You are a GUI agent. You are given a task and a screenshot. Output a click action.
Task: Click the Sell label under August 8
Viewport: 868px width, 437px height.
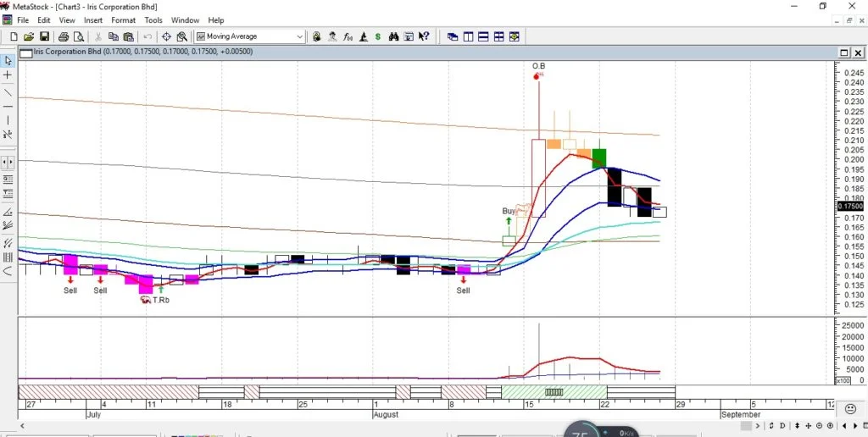pos(464,290)
